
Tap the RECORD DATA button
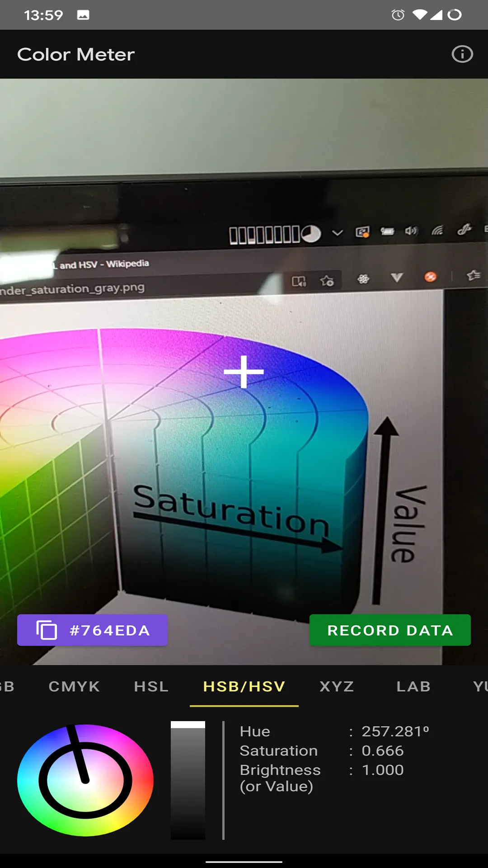390,630
